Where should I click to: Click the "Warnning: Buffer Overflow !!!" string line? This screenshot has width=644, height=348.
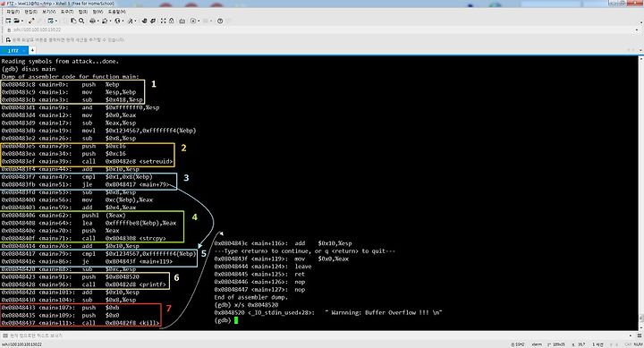click(327, 313)
